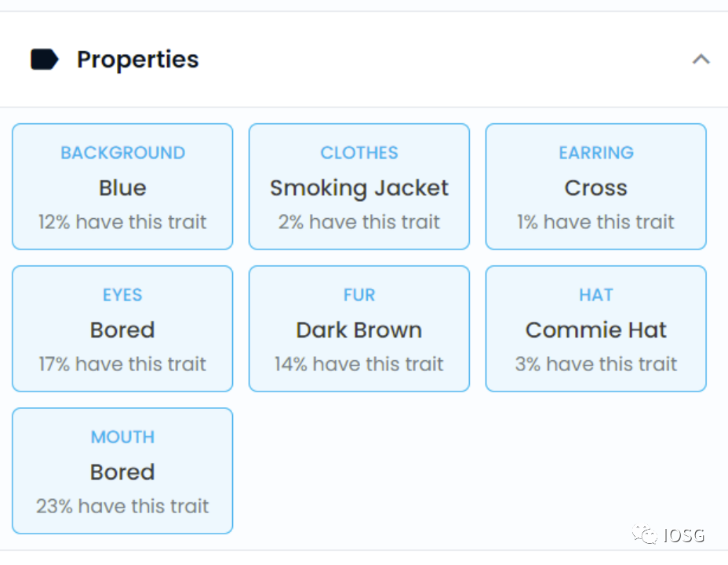Collapse the Properties section chevron
Screen dimensions: 728x565
coord(701,60)
